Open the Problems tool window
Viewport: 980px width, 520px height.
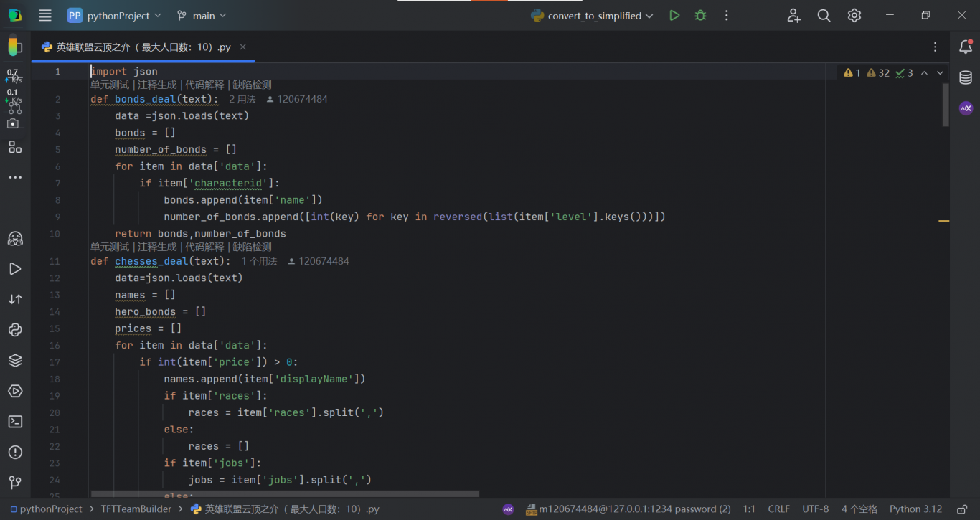(x=15, y=453)
